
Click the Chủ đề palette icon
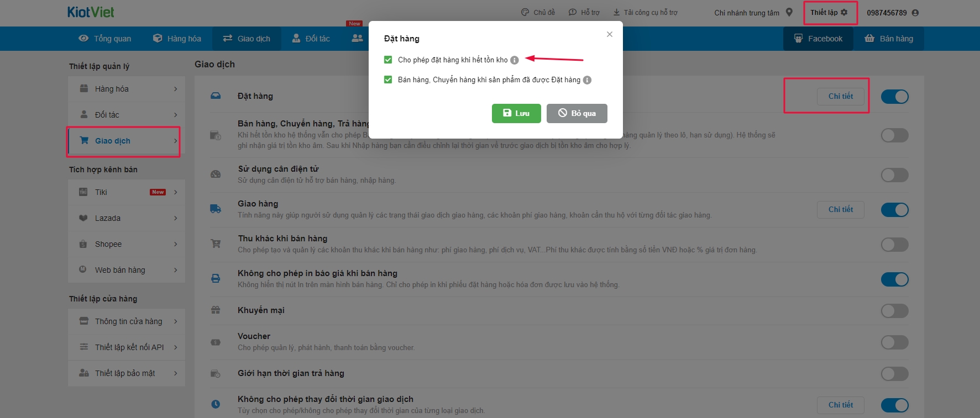[525, 12]
